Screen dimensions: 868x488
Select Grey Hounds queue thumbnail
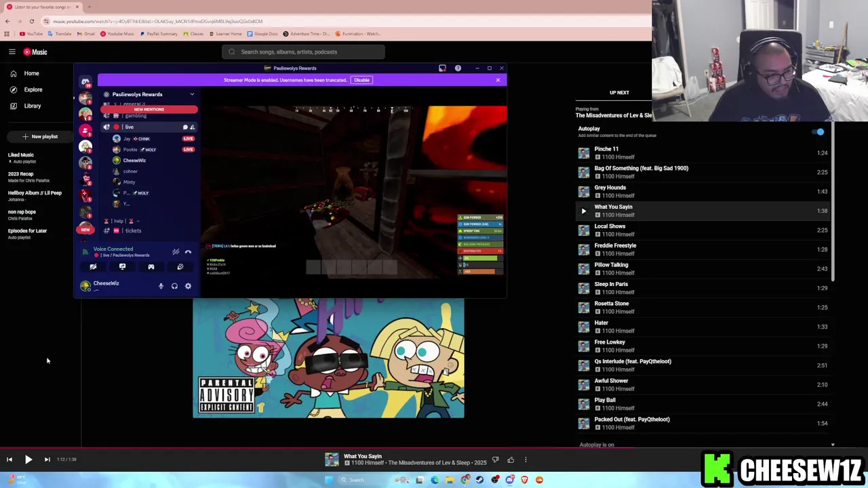583,191
